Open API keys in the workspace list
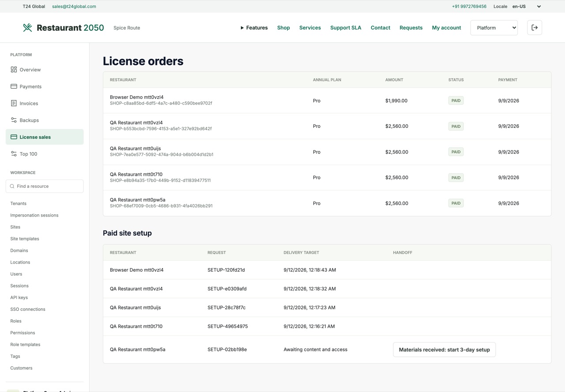565x392 pixels. pos(19,298)
